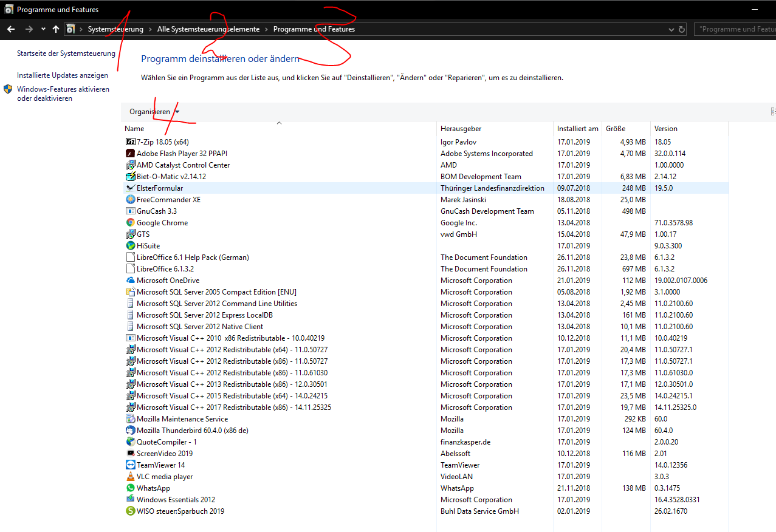This screenshot has width=776, height=532.
Task: Click the Biet-O-Matic v2.14.12 icon
Action: 130,177
